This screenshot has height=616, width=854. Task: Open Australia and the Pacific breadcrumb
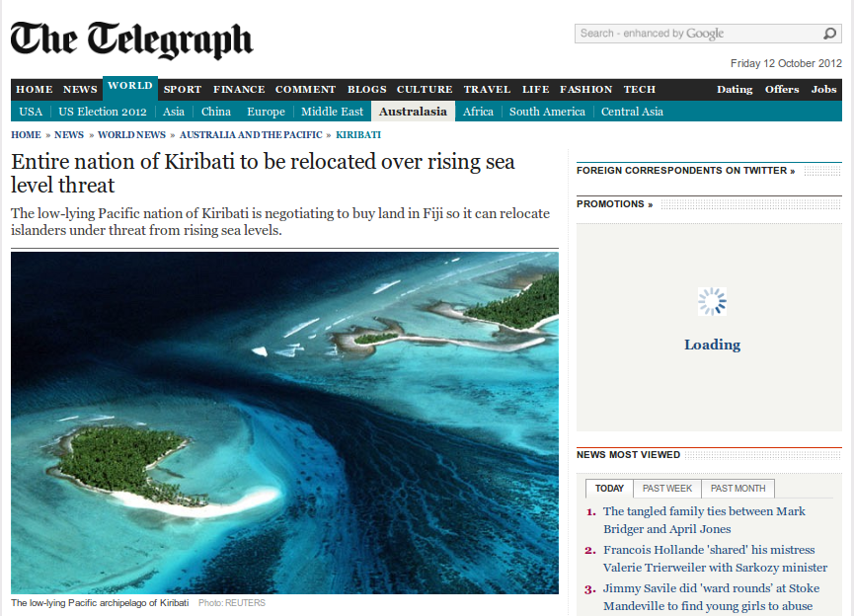[251, 135]
